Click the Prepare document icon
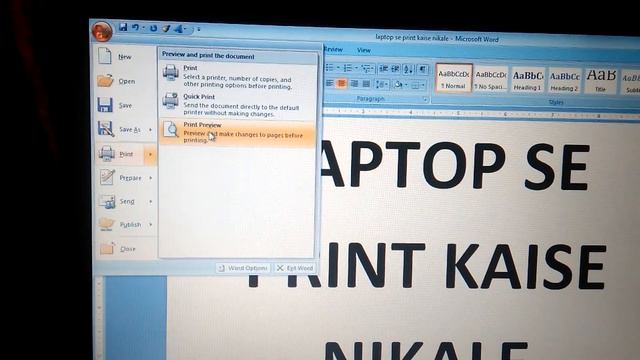This screenshot has width=640, height=360. pos(107,177)
